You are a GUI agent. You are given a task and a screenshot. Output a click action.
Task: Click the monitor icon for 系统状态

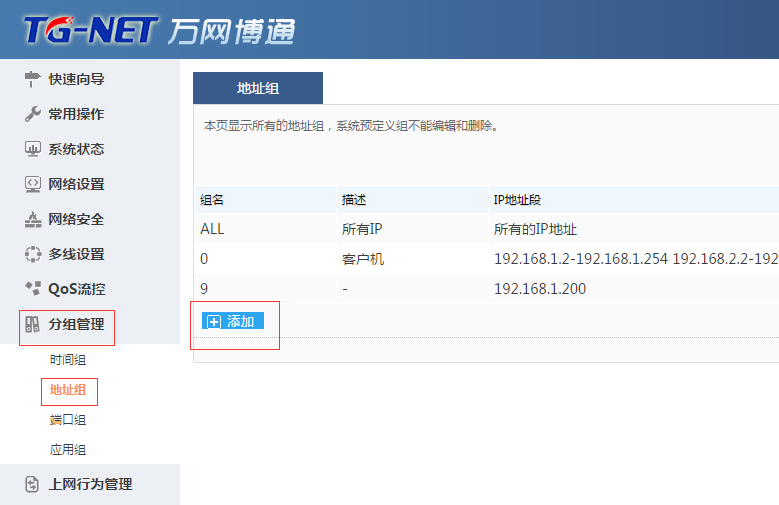click(x=32, y=149)
